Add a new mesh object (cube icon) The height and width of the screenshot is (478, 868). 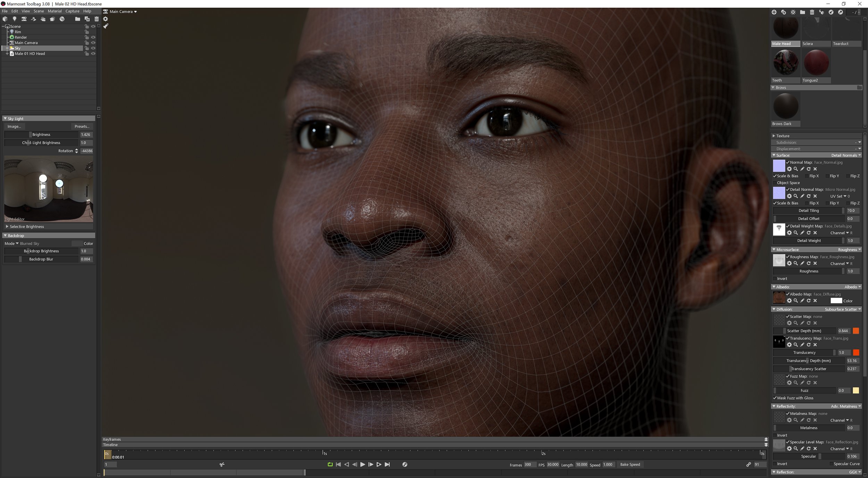[x=5, y=19]
